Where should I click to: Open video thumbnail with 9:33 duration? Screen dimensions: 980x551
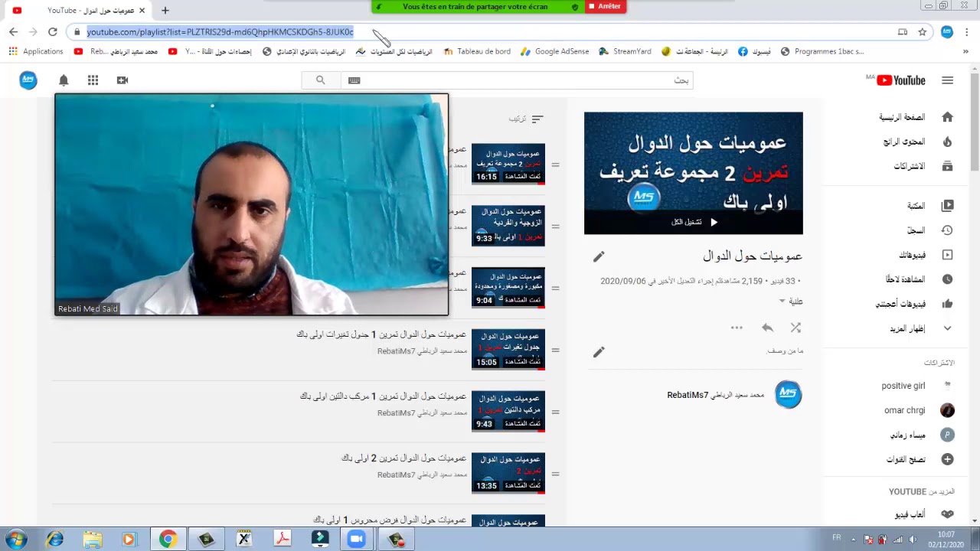coord(508,226)
